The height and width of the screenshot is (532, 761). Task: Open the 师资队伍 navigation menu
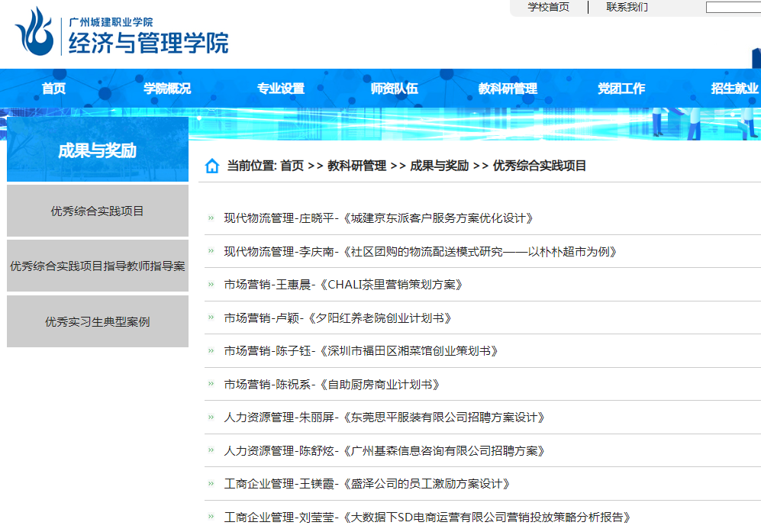pyautogui.click(x=394, y=89)
